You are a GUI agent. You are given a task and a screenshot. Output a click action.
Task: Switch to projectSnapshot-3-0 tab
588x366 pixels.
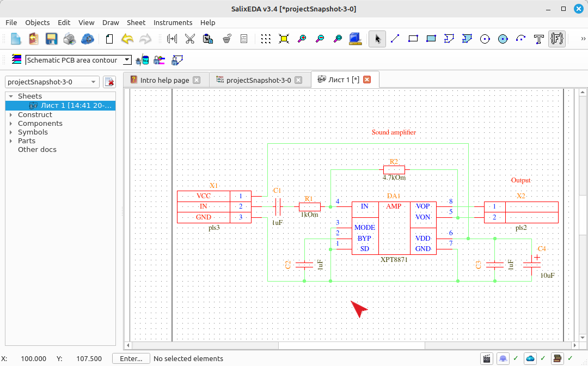click(x=259, y=80)
